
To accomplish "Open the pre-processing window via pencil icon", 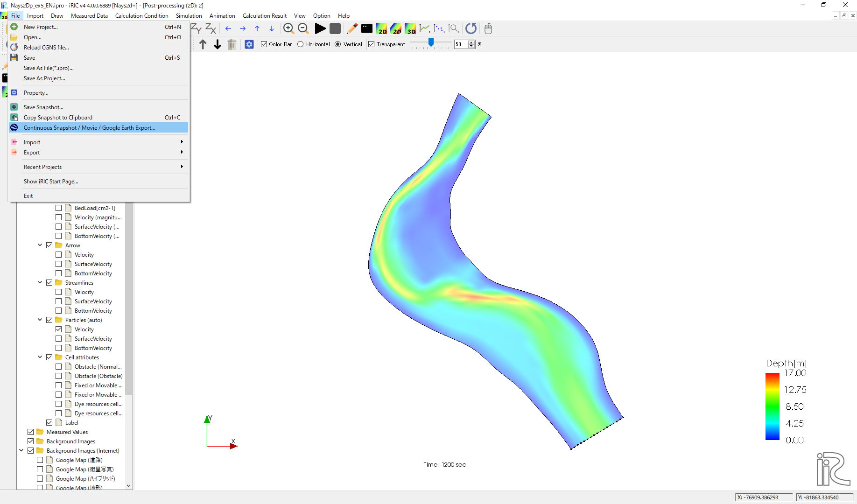I will (352, 28).
